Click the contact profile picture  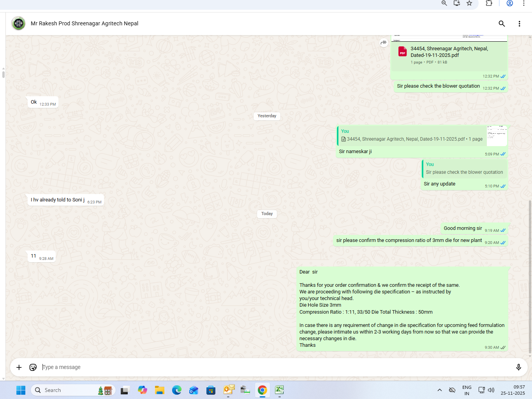(x=18, y=23)
